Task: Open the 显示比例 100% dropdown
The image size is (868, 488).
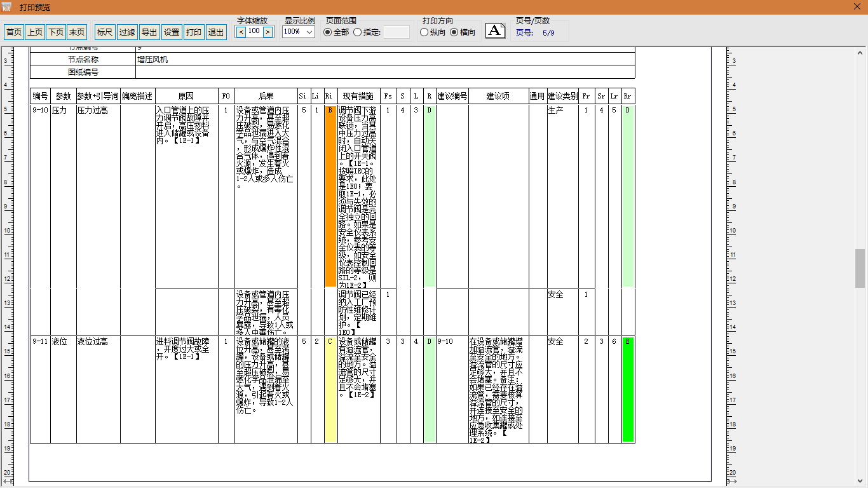Action: coord(299,32)
